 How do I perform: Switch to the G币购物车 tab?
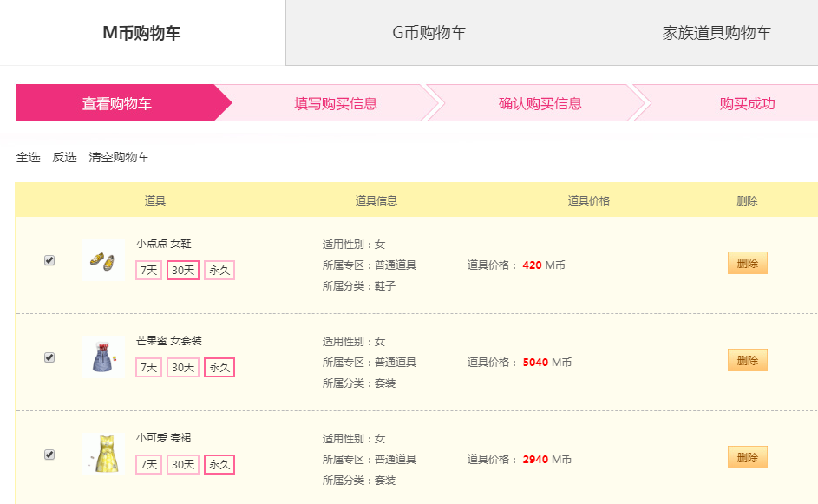point(429,33)
